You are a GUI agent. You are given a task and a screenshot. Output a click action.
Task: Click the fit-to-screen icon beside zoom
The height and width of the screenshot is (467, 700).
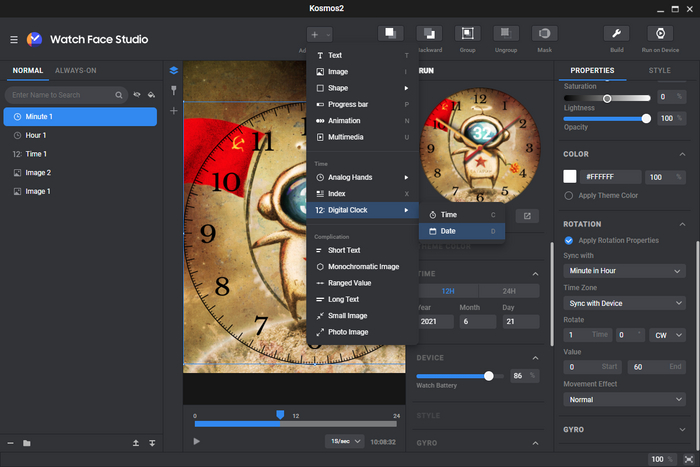(687, 459)
